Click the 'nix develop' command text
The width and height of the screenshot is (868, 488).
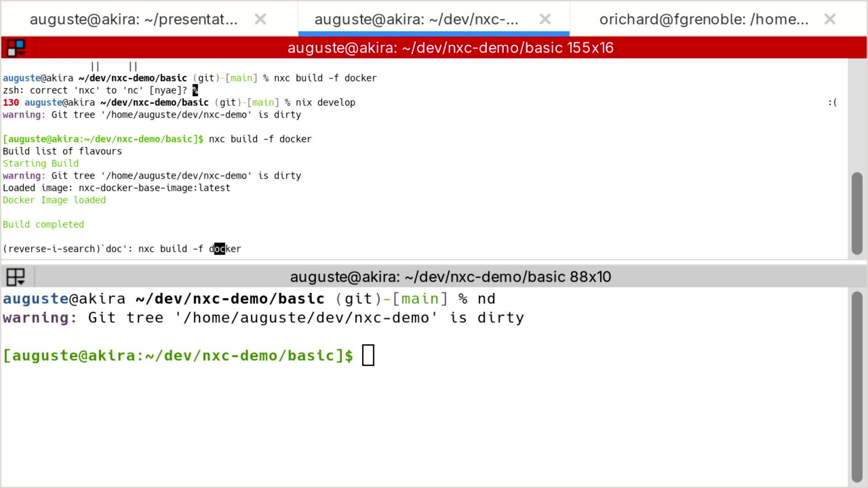point(325,103)
